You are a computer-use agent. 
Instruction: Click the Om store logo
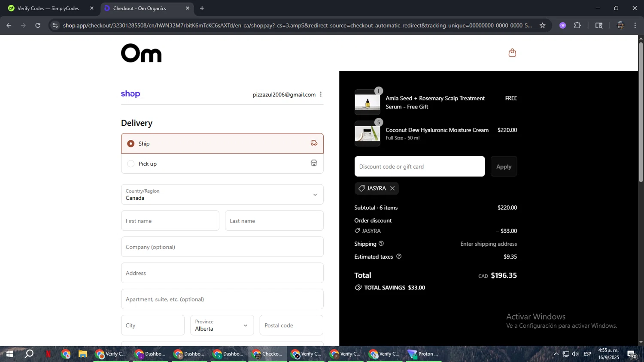tap(141, 53)
